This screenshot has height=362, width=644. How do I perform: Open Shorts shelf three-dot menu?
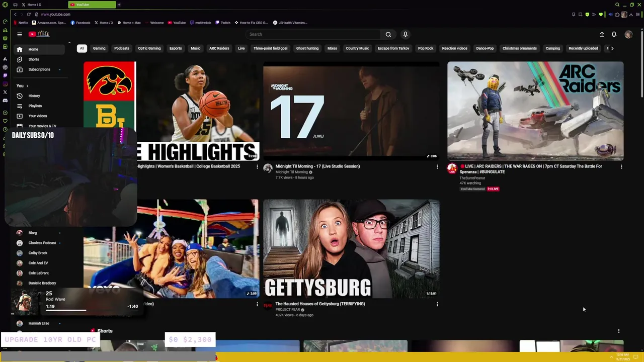(x=618, y=331)
